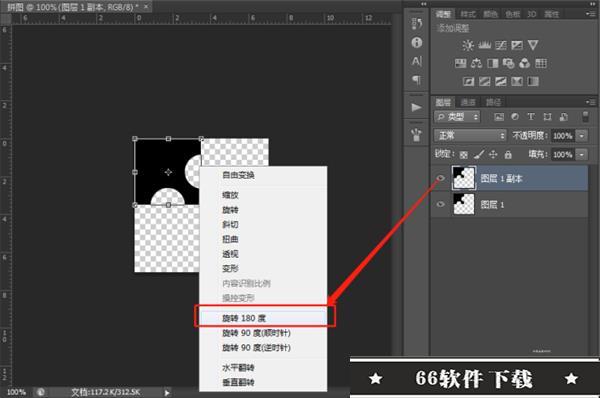Hide the 图层 1 layer

click(440, 204)
